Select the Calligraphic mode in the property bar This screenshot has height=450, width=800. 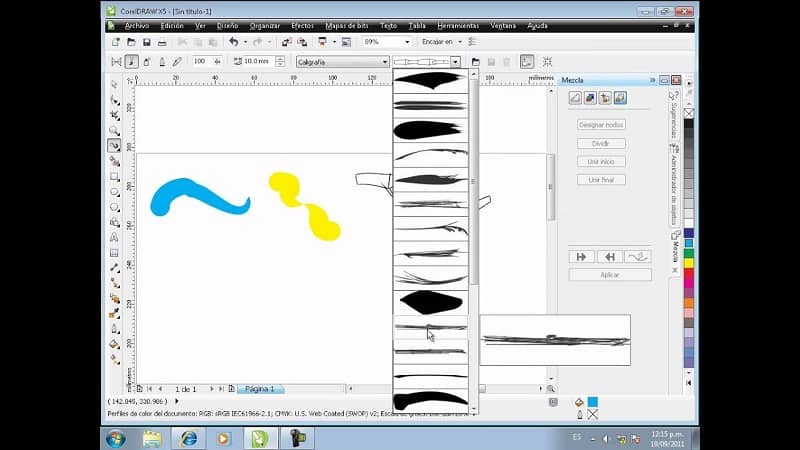(x=162, y=62)
